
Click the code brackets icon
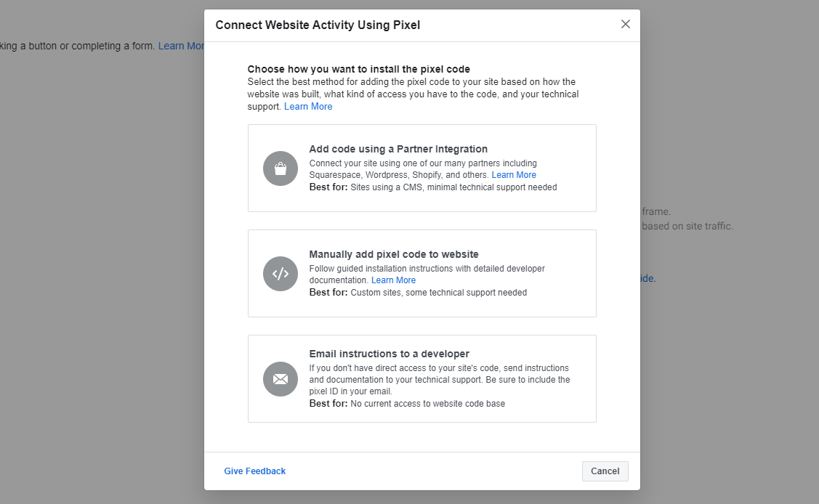click(x=281, y=274)
